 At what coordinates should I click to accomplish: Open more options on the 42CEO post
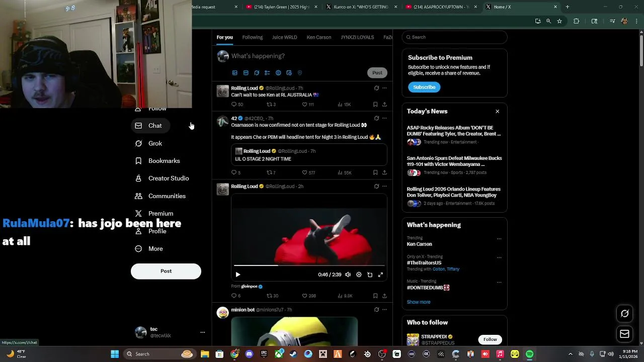tap(384, 119)
